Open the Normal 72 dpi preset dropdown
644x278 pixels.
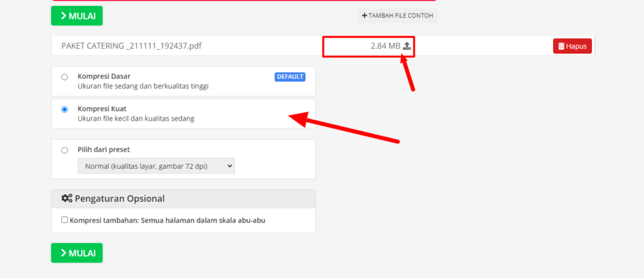click(x=156, y=166)
